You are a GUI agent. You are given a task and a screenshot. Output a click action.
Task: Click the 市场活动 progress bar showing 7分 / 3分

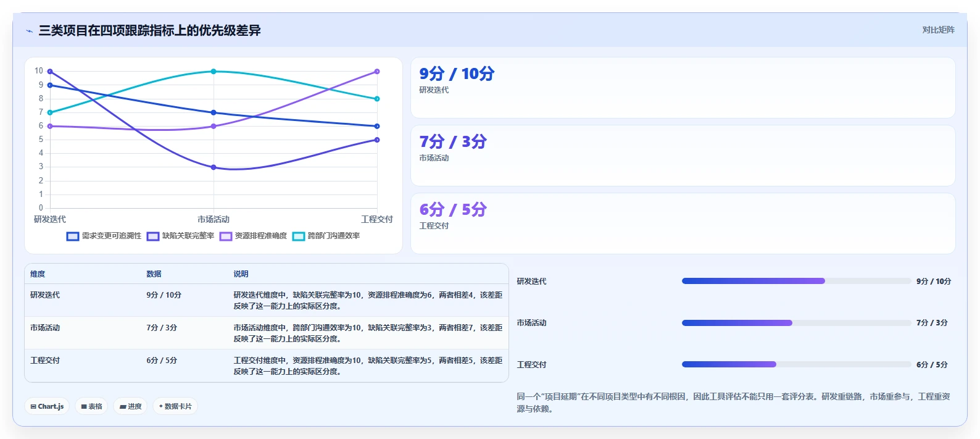click(x=796, y=323)
